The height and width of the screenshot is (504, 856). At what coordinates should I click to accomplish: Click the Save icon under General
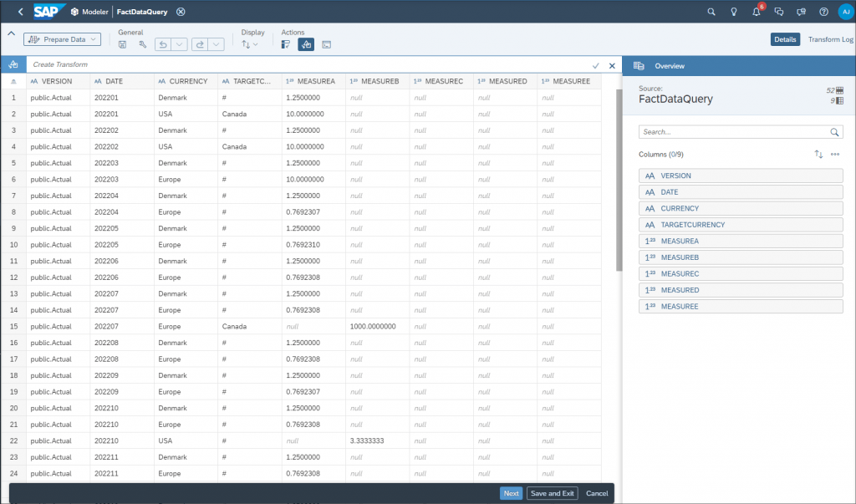click(x=122, y=45)
